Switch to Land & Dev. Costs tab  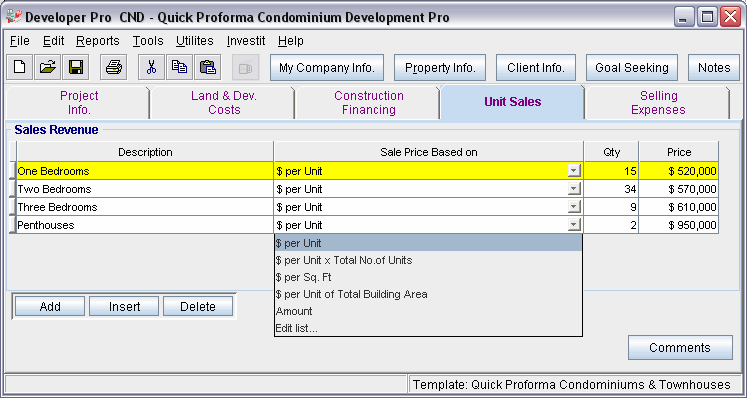pyautogui.click(x=223, y=102)
